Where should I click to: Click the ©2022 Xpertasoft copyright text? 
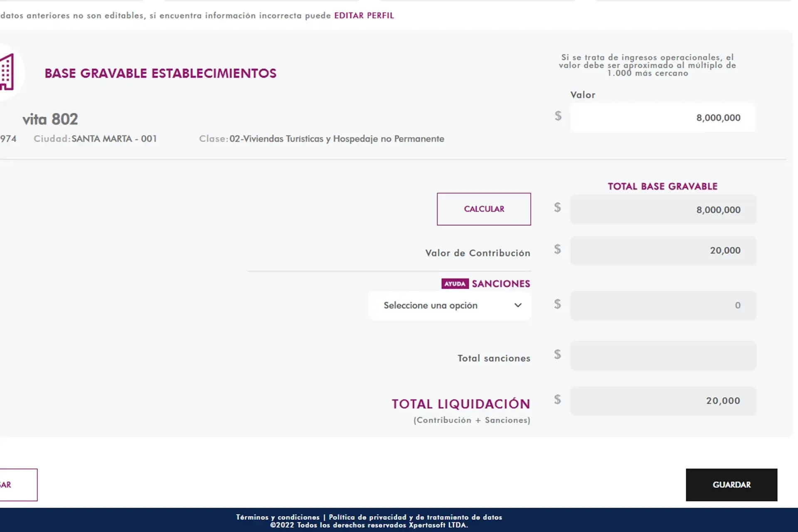[369, 525]
